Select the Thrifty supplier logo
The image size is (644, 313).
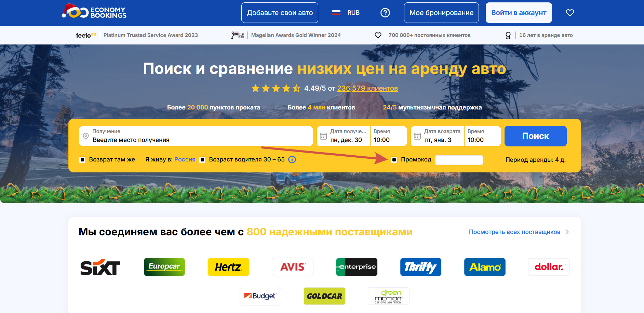pyautogui.click(x=421, y=267)
